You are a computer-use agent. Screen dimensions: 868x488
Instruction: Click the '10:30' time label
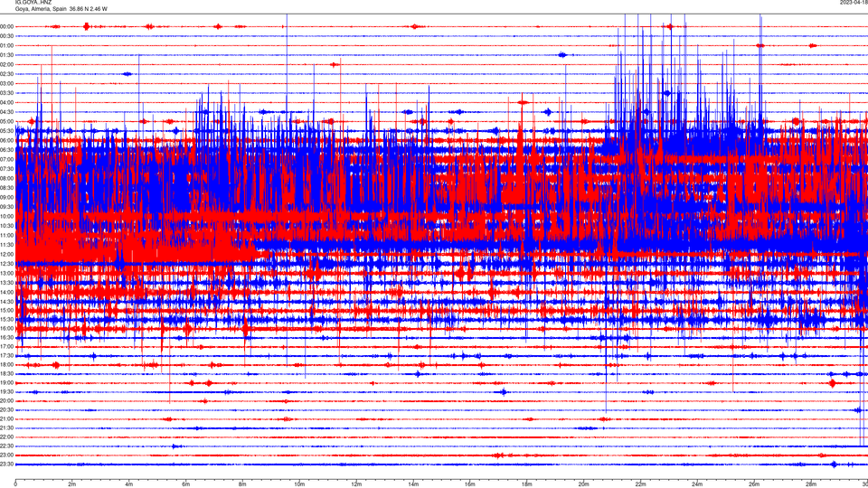(6, 226)
